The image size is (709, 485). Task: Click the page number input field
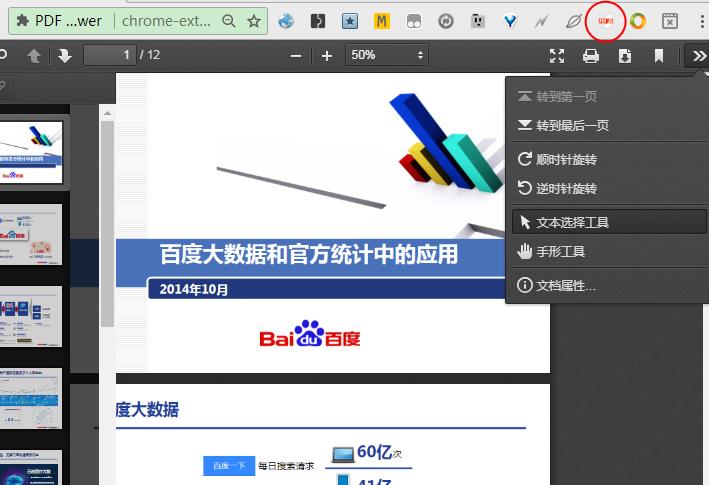tap(110, 55)
